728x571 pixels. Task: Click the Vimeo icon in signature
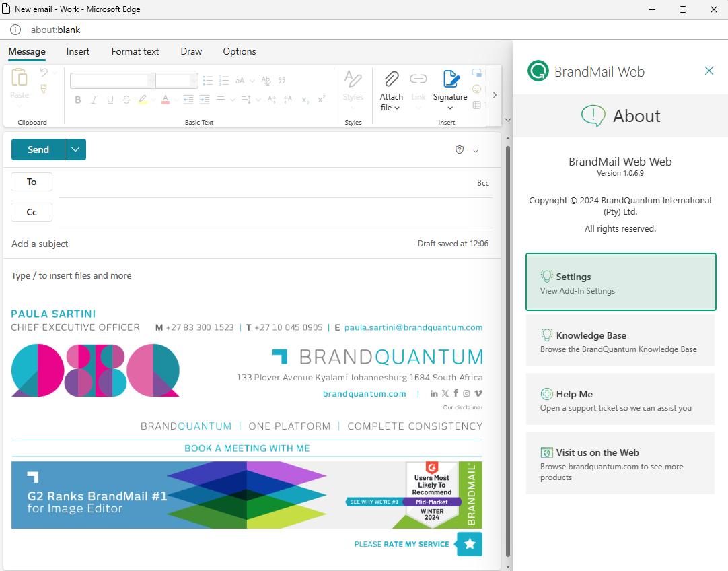(x=478, y=393)
